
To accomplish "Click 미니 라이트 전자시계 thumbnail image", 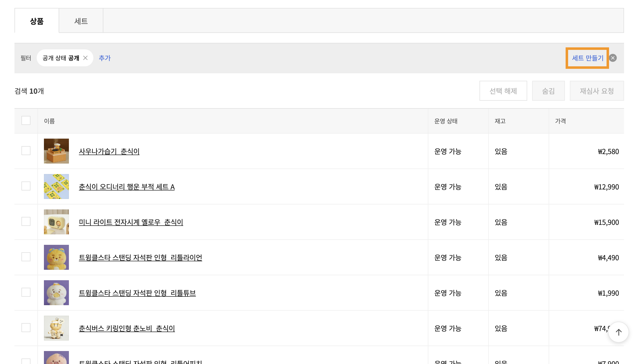I will pos(56,222).
